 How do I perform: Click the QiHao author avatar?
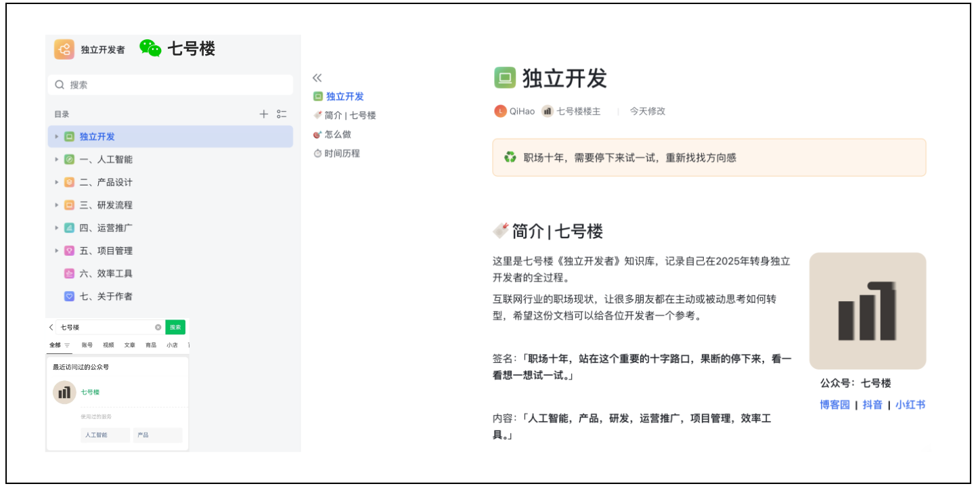pyautogui.click(x=500, y=111)
